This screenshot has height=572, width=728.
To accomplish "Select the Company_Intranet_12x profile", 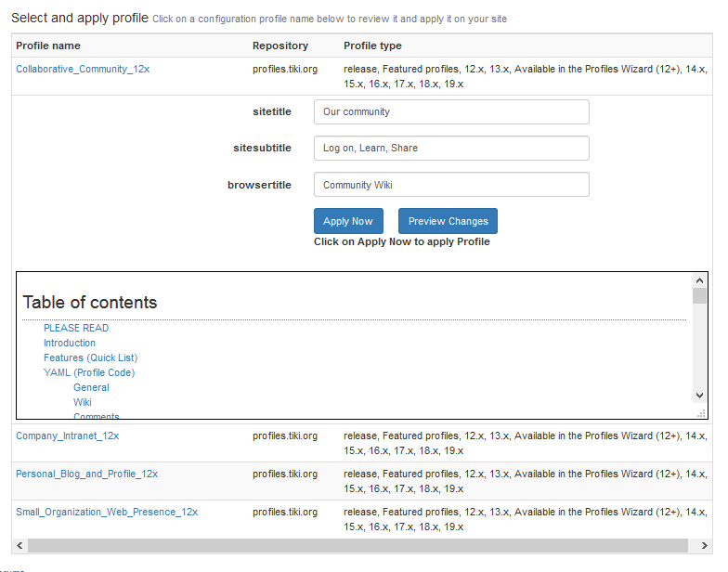I will click(x=67, y=435).
